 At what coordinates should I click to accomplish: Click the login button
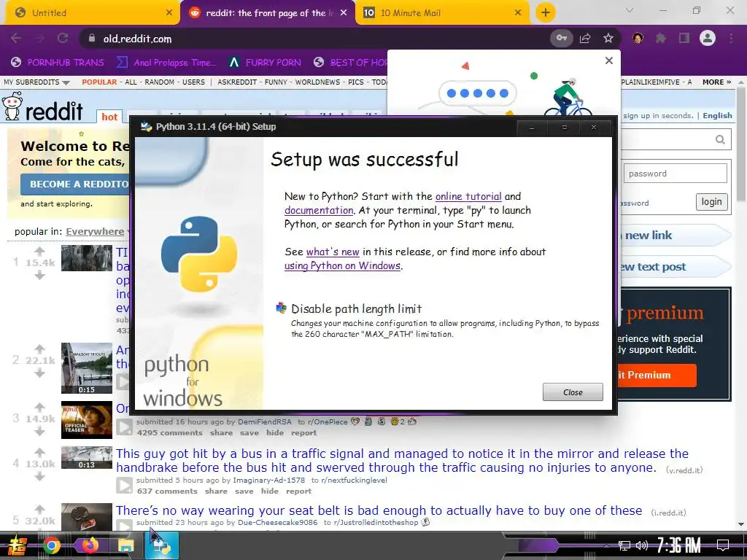click(711, 202)
